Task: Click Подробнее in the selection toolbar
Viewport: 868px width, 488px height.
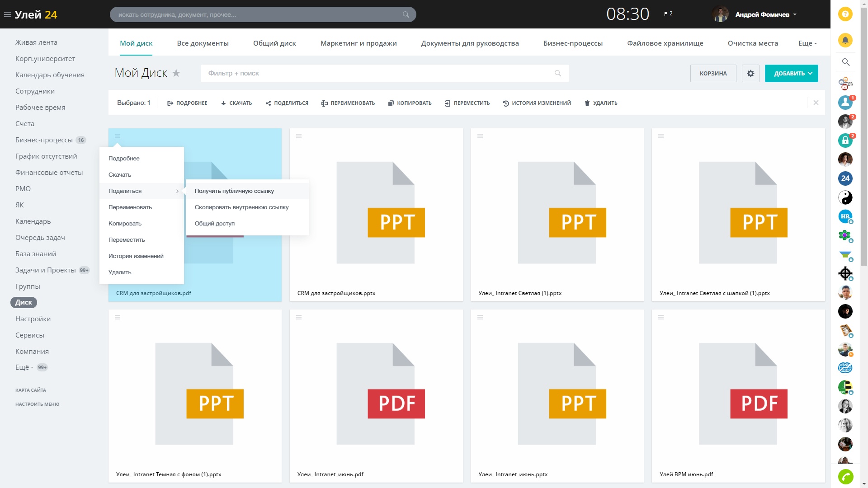Action: (x=187, y=103)
